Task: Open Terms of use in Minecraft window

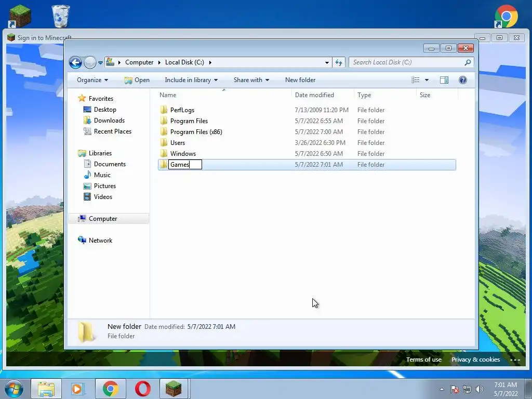Action: (424, 360)
